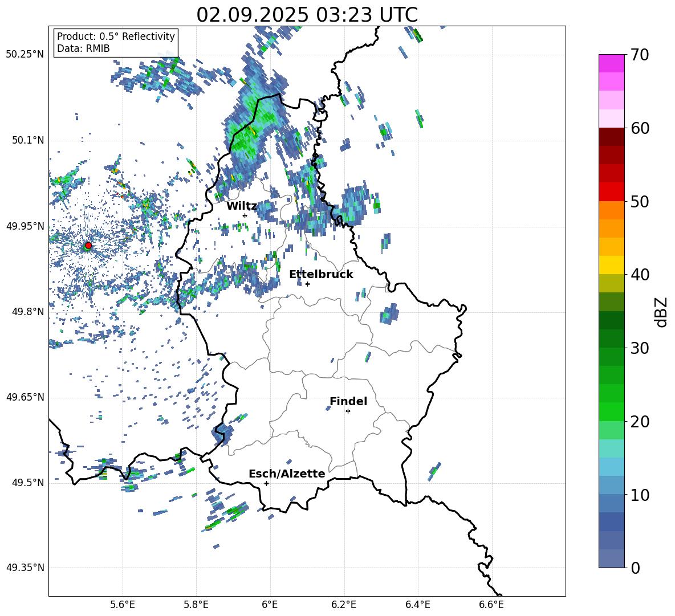The width and height of the screenshot is (675, 616).
Task: Click the 49.95°N latitude label
Action: 25,226
